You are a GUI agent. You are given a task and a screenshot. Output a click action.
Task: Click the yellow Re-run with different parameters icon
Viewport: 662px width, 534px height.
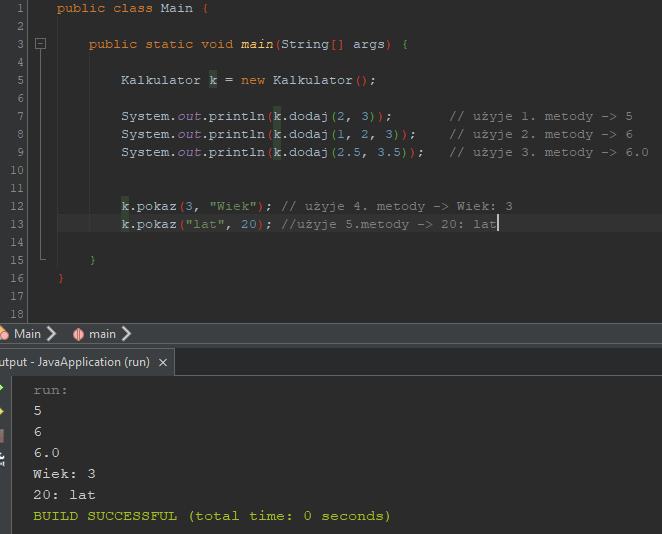point(3,410)
